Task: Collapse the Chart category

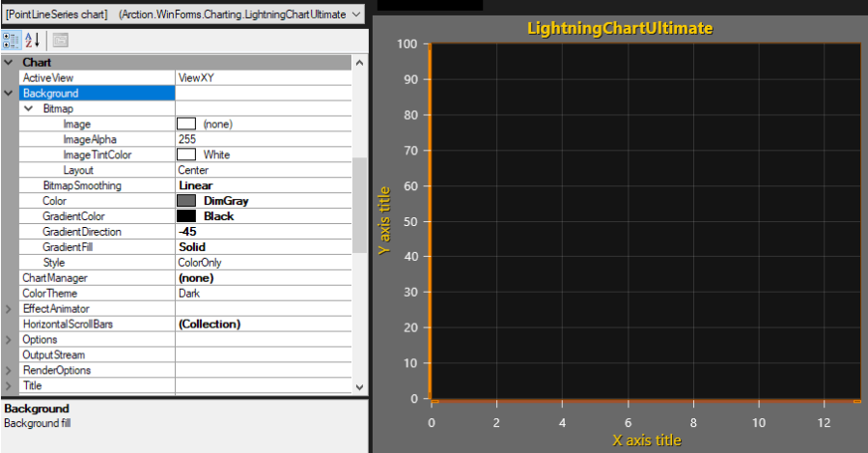Action: point(9,63)
